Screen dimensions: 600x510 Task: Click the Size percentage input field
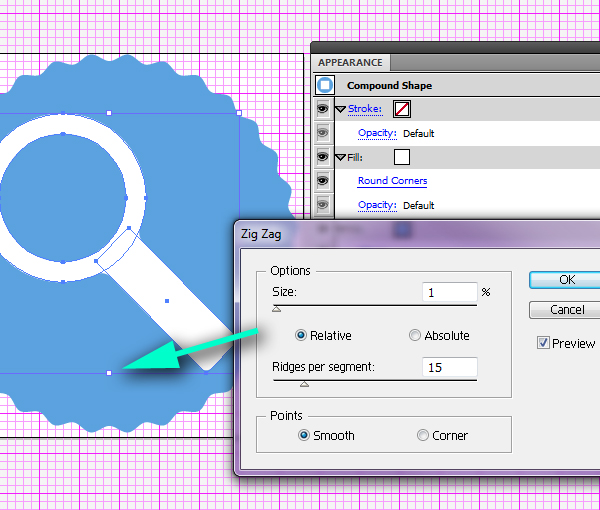pyautogui.click(x=450, y=293)
